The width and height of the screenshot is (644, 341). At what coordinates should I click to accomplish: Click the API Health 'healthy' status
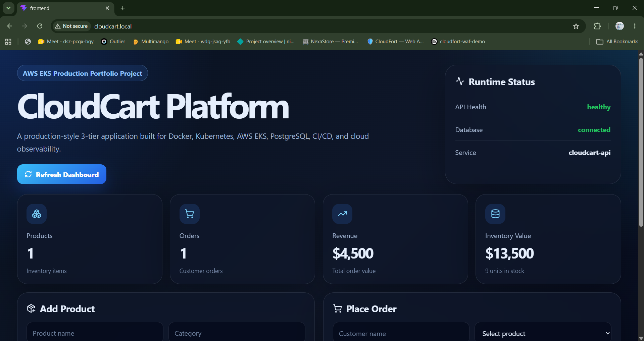(x=599, y=107)
